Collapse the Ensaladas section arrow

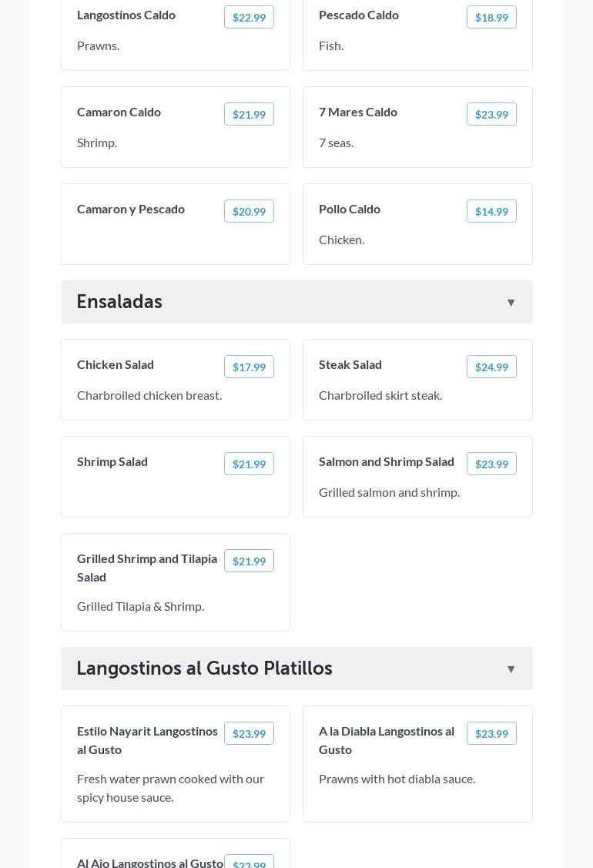[x=511, y=303]
